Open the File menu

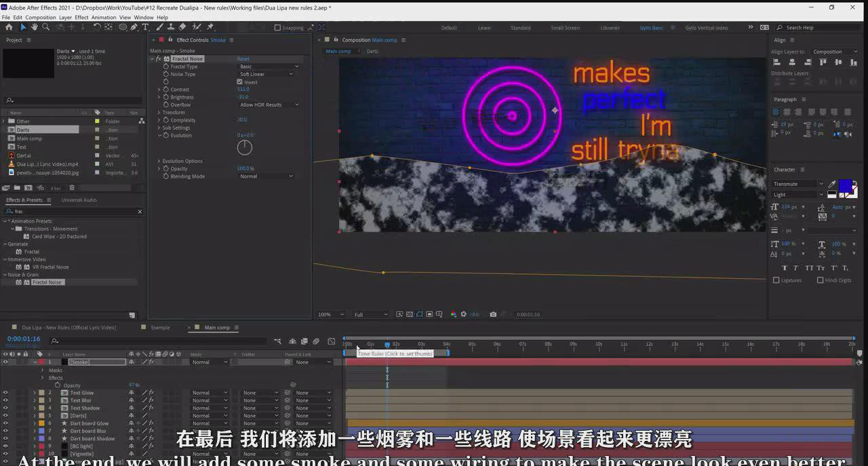[x=6, y=18]
